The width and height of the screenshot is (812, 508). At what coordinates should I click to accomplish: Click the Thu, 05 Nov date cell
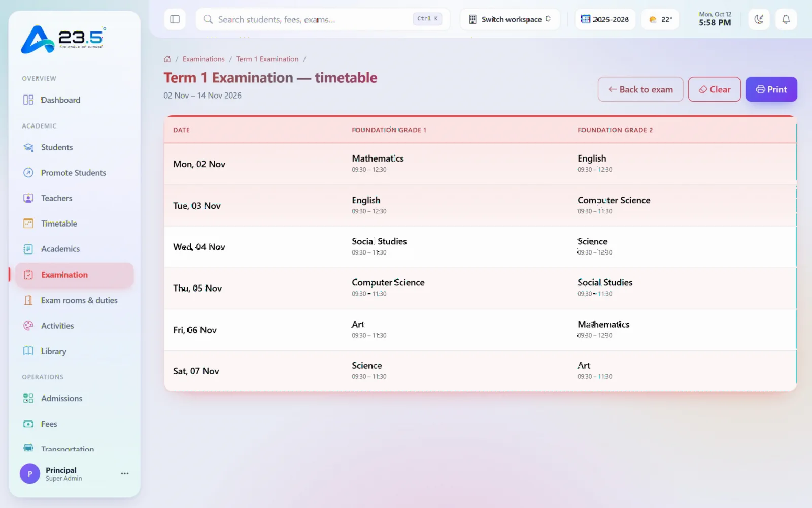[197, 288]
